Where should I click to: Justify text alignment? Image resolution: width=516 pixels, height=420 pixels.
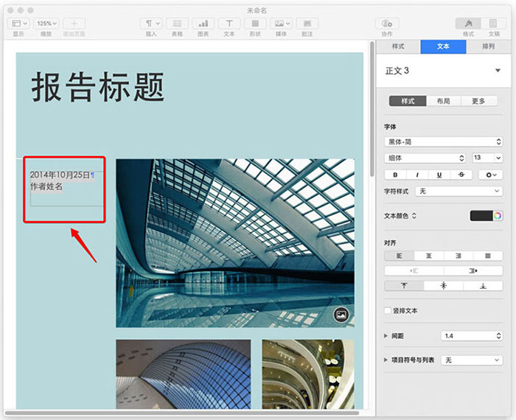(x=488, y=256)
